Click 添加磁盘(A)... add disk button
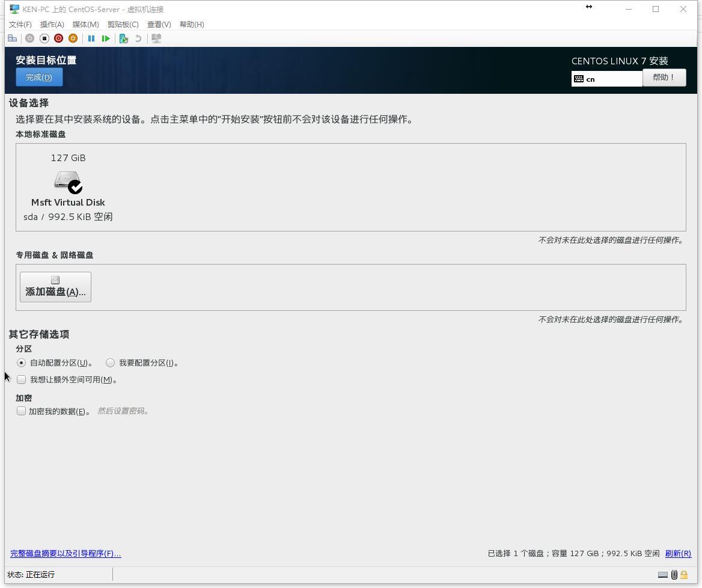The image size is (702, 588). click(x=55, y=287)
